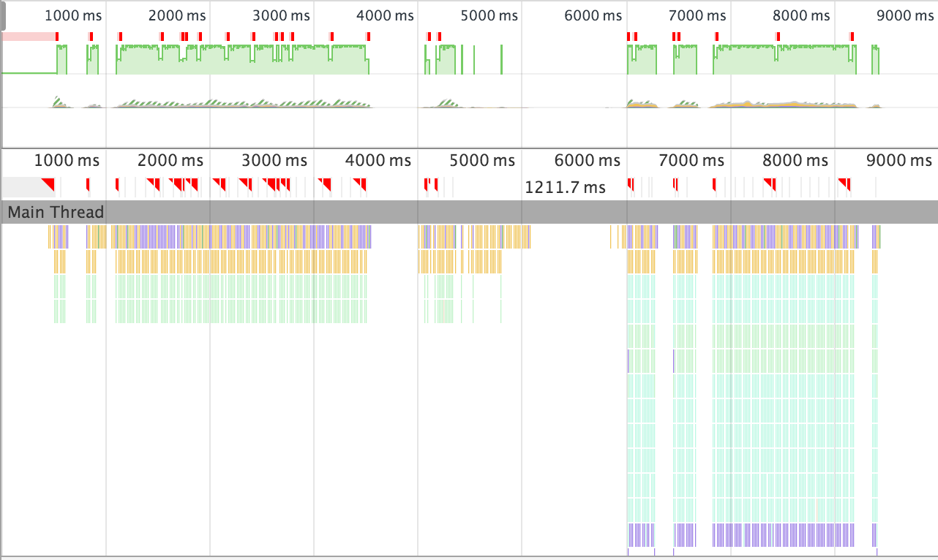
Task: Click 4000 ms on the overview ruler
Action: point(385,15)
